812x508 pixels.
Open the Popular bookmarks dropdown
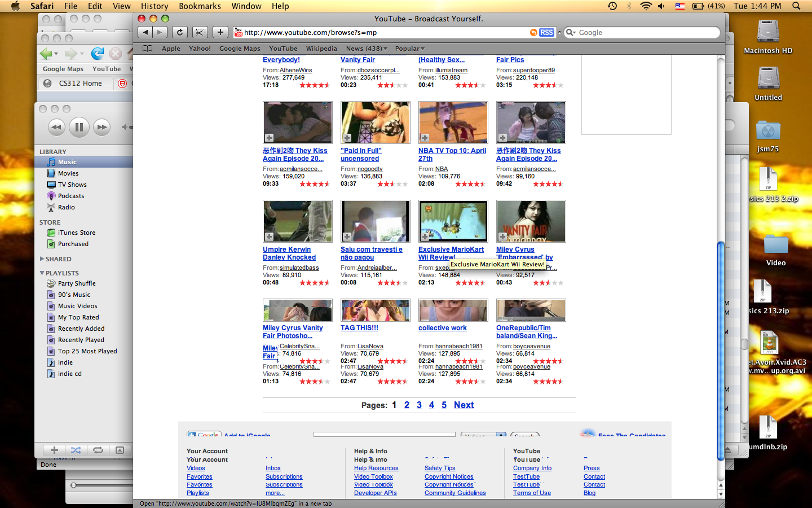(x=410, y=49)
